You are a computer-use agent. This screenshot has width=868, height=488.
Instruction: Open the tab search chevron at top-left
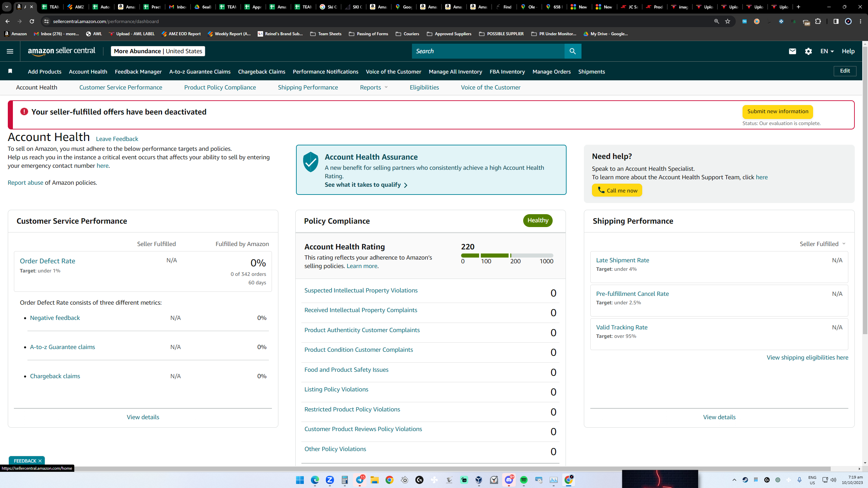6,7
